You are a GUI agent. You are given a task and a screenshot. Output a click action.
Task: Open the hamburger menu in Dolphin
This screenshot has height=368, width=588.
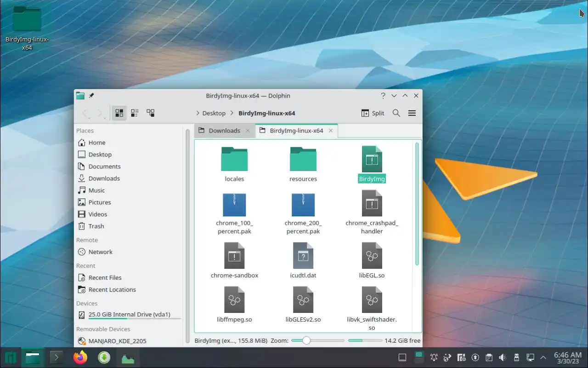[x=412, y=113]
